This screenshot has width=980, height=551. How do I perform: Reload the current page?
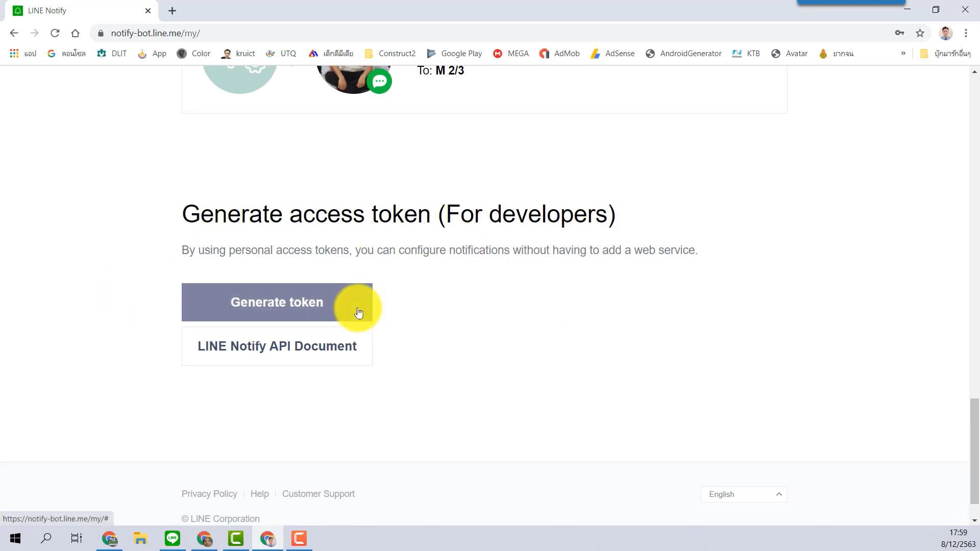coord(55,33)
